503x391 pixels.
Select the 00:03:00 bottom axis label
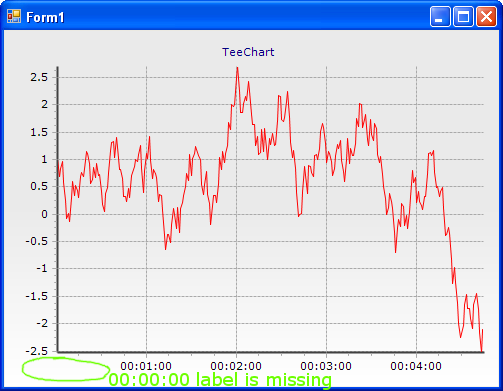point(326,366)
